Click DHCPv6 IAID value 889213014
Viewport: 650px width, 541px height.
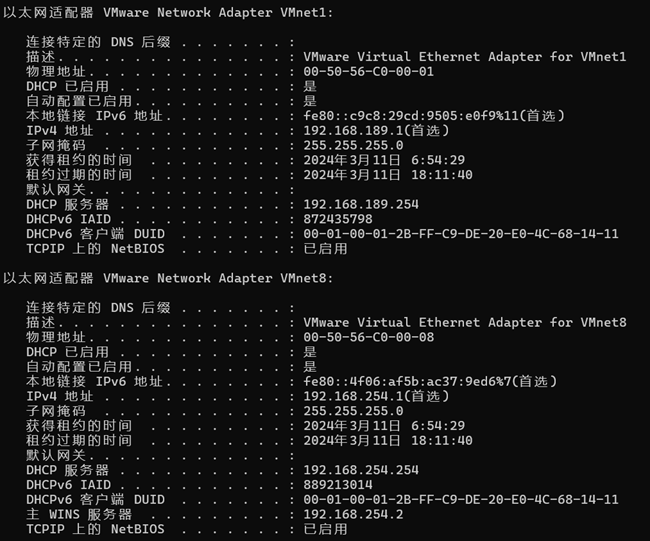coord(338,485)
